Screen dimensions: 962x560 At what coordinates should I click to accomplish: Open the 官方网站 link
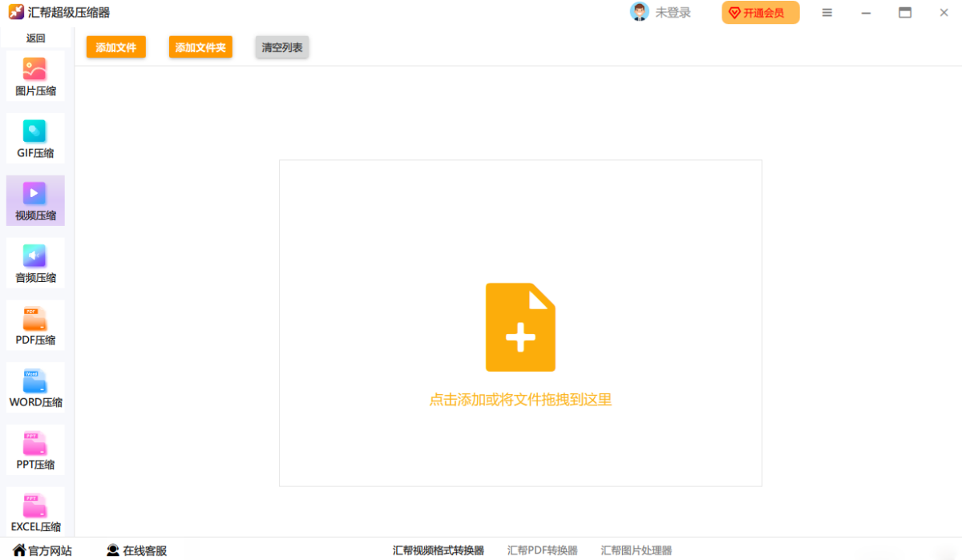(x=42, y=550)
